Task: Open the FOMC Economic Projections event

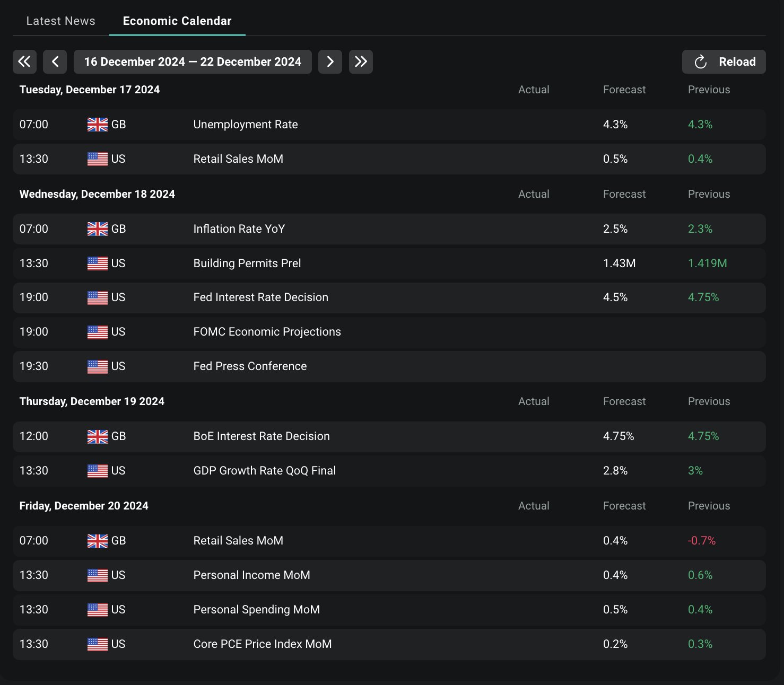Action: coord(267,332)
